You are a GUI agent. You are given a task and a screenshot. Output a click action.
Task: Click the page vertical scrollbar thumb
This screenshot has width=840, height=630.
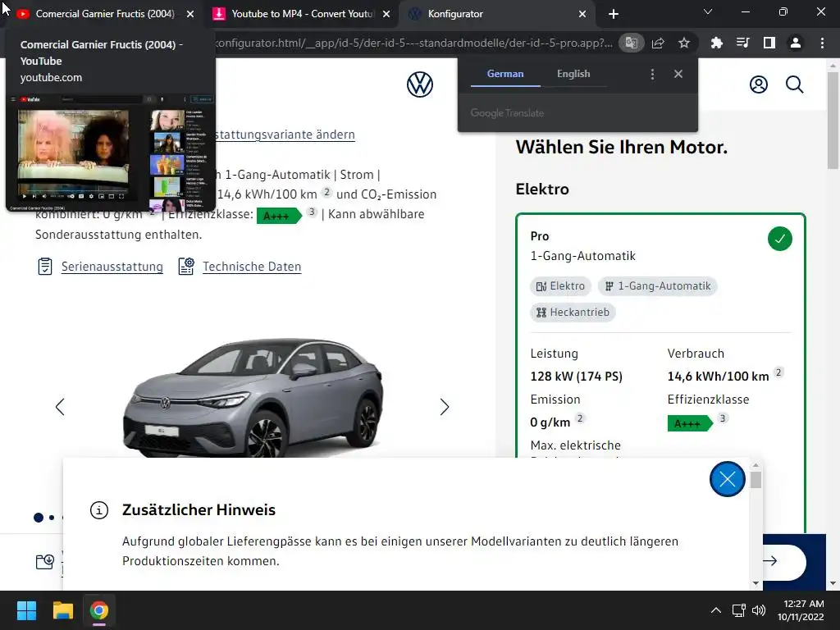click(833, 121)
